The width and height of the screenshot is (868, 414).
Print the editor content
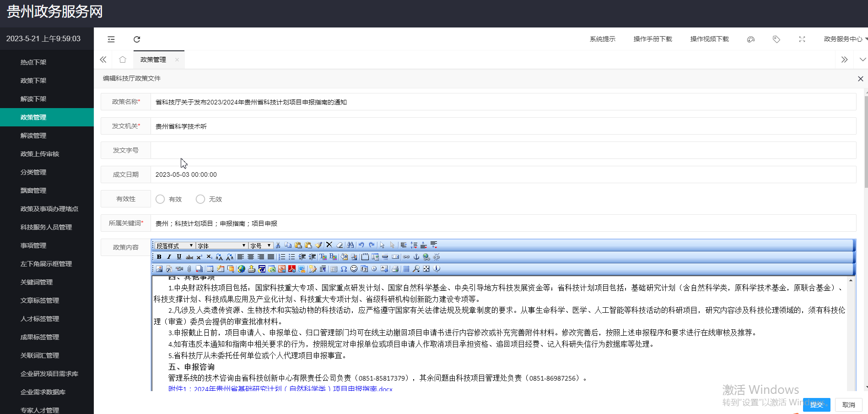tap(395, 269)
